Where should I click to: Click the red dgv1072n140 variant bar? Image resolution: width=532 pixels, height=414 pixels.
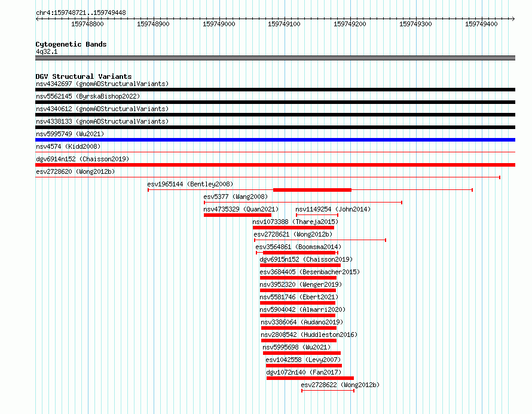tap(310, 378)
